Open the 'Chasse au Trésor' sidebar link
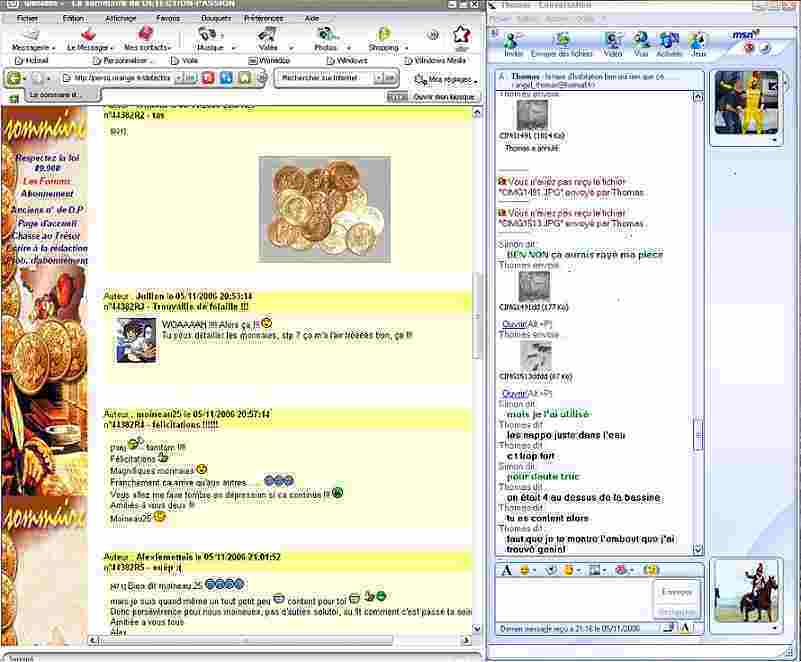The width and height of the screenshot is (801, 662). (x=46, y=236)
